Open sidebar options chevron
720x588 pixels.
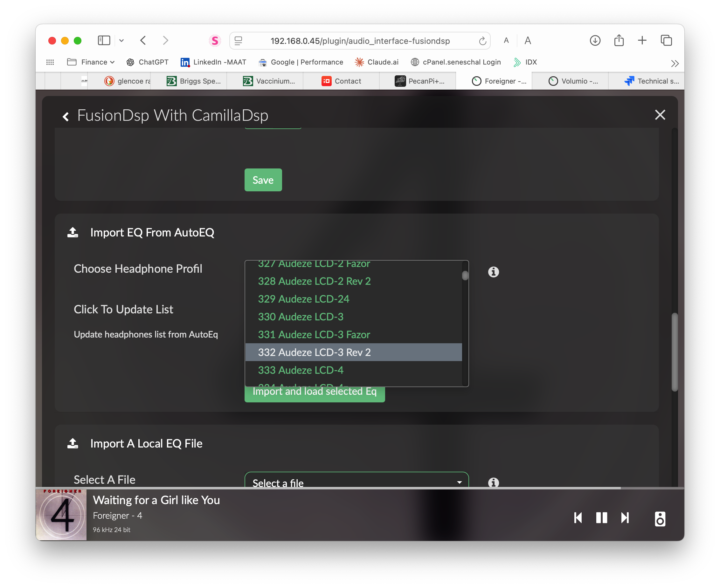[x=121, y=41]
